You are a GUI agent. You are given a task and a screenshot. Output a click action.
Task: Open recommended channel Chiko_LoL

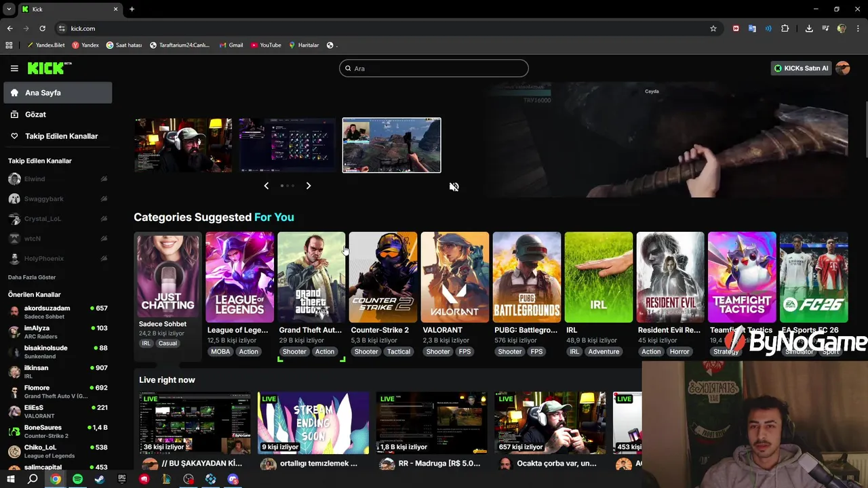coord(58,451)
